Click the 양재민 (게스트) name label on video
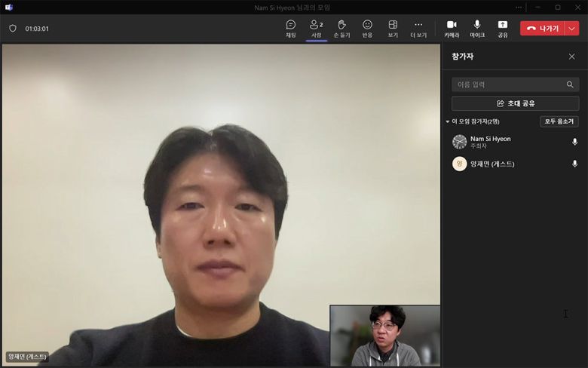Screen dimensions: 588x368 tap(27, 357)
